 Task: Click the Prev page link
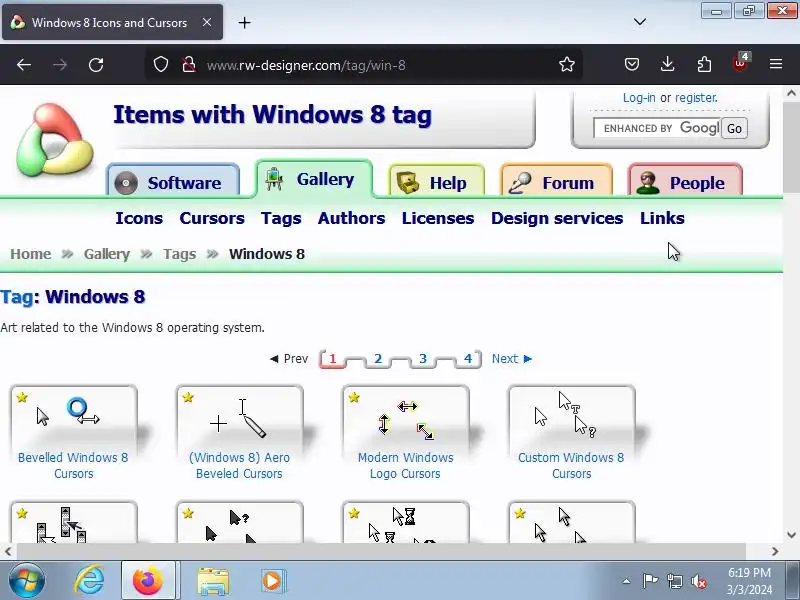tap(289, 359)
